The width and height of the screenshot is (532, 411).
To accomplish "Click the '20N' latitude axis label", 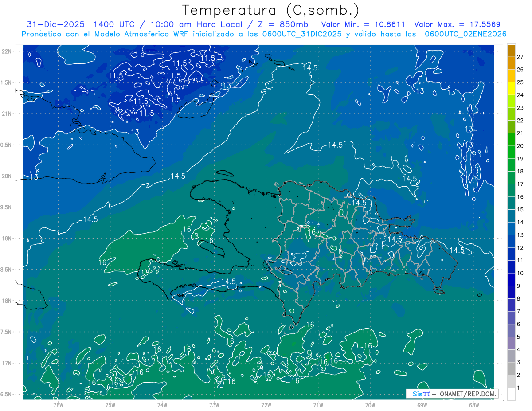I will click(7, 176).
